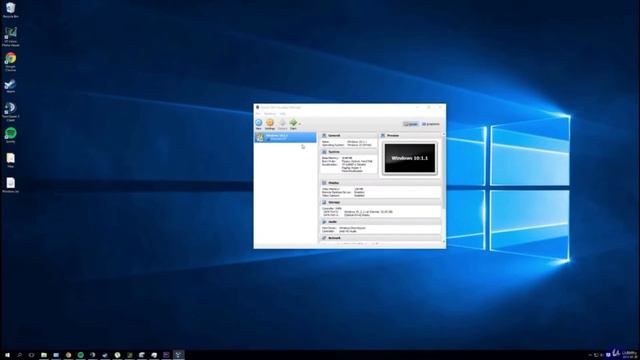The image size is (640, 360).
Task: Select the Spotify desktop shortcut
Action: click(x=10, y=136)
